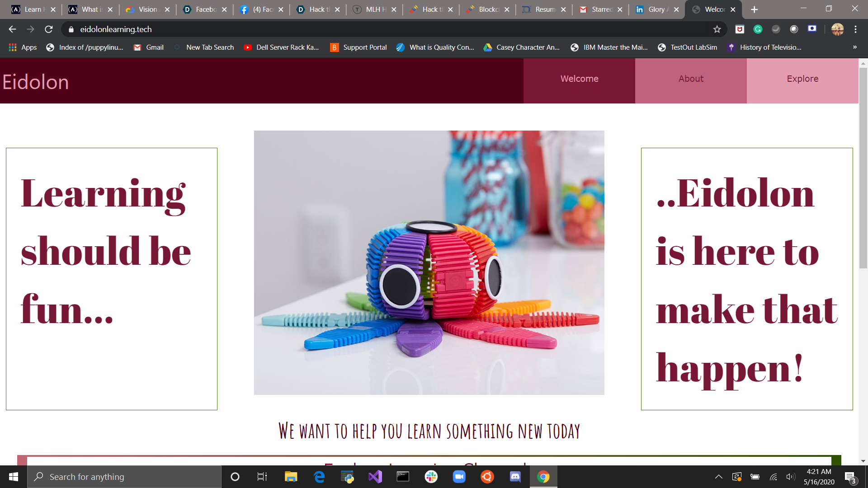Open the About navigation tab
The width and height of the screenshot is (868, 488).
(x=691, y=79)
